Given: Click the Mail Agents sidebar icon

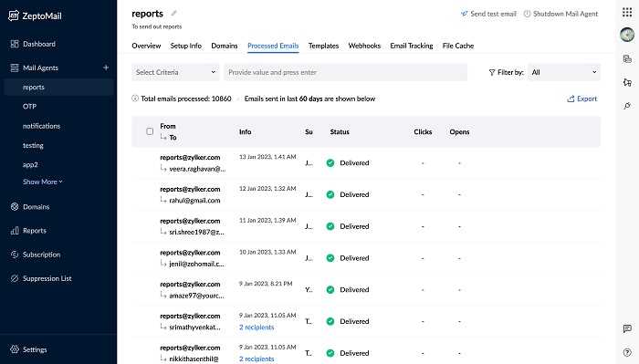Looking at the screenshot, I should pyautogui.click(x=15, y=68).
